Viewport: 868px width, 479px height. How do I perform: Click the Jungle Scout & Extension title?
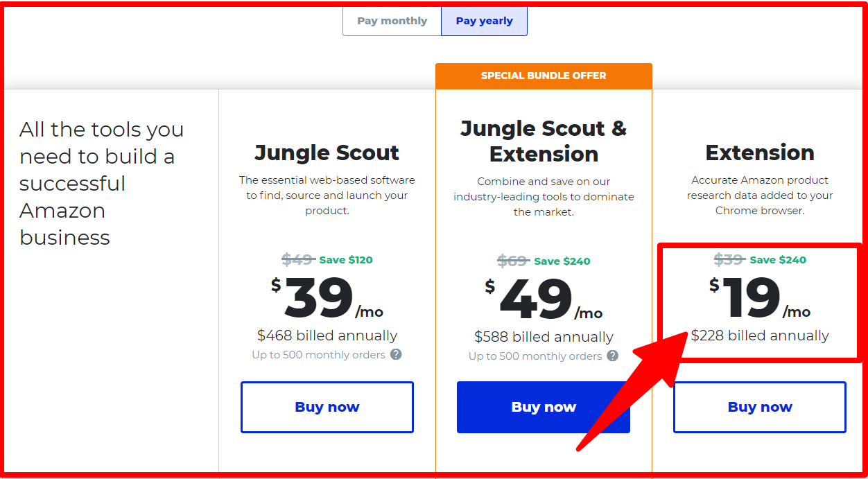click(544, 141)
